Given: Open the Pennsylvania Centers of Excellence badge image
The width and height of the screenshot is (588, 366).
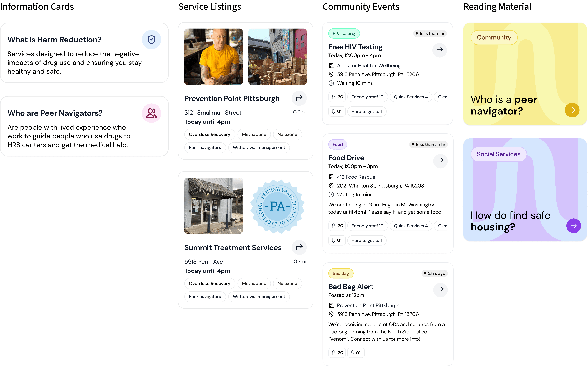Looking at the screenshot, I should [277, 206].
